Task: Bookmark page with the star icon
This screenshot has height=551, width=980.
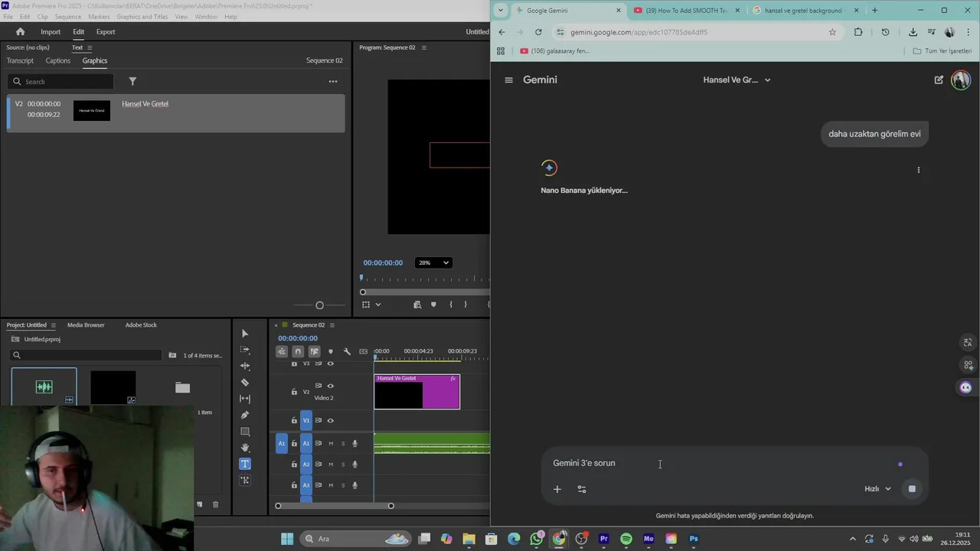Action: pos(832,32)
